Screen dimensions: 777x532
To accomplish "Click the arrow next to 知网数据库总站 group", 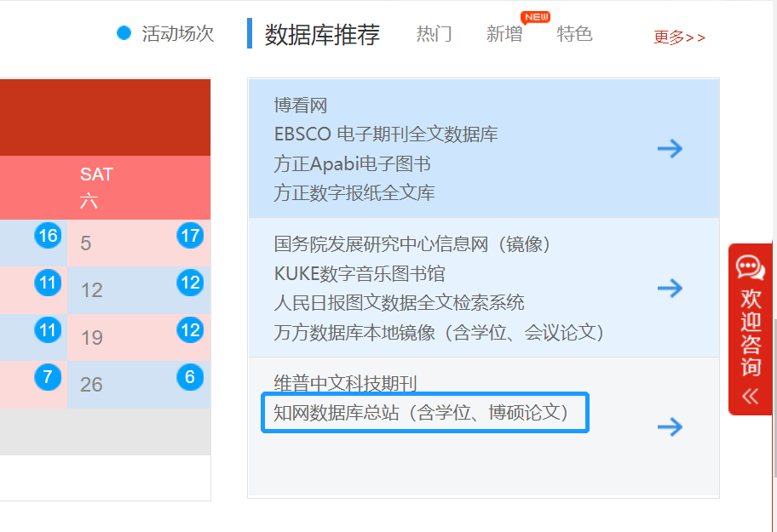I will [671, 427].
